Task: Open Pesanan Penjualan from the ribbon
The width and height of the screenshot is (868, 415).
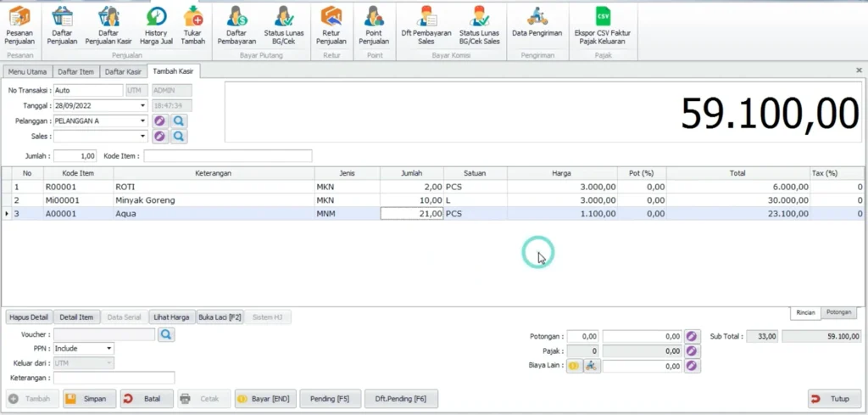Action: coord(19,25)
